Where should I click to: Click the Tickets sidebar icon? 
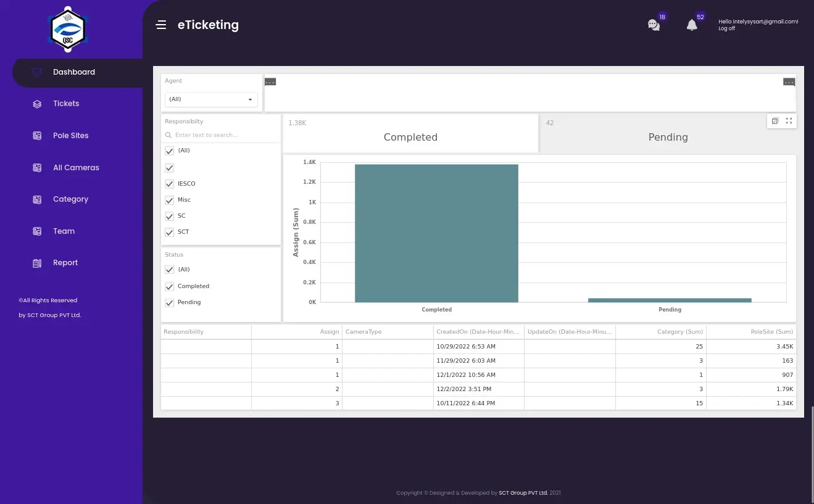[37, 104]
